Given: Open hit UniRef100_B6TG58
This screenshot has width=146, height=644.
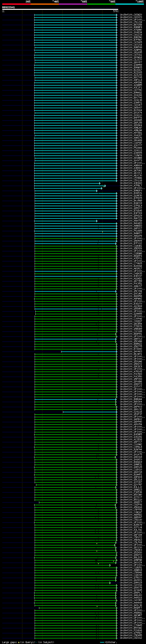Looking at the screenshot, I should [x=131, y=25].
